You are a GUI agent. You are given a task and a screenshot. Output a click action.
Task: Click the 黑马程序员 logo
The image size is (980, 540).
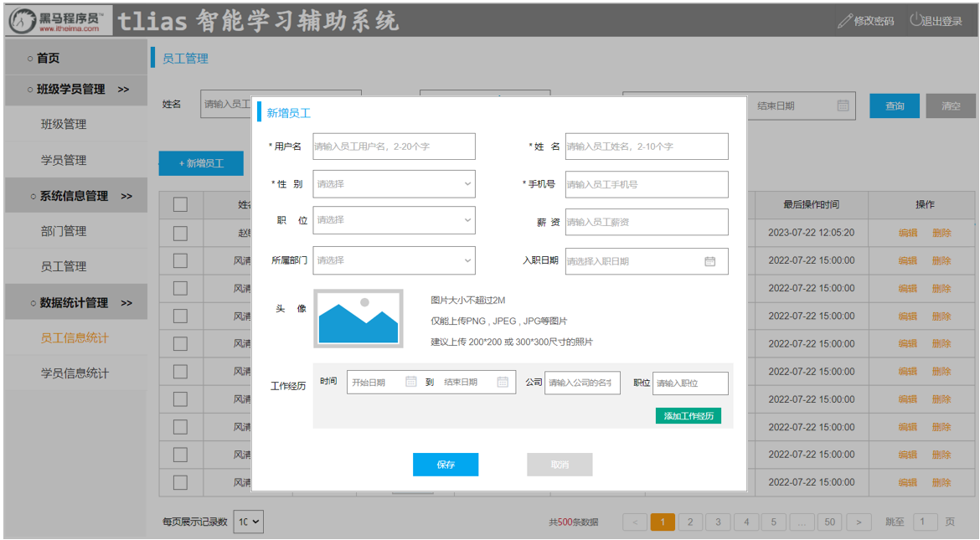point(57,21)
